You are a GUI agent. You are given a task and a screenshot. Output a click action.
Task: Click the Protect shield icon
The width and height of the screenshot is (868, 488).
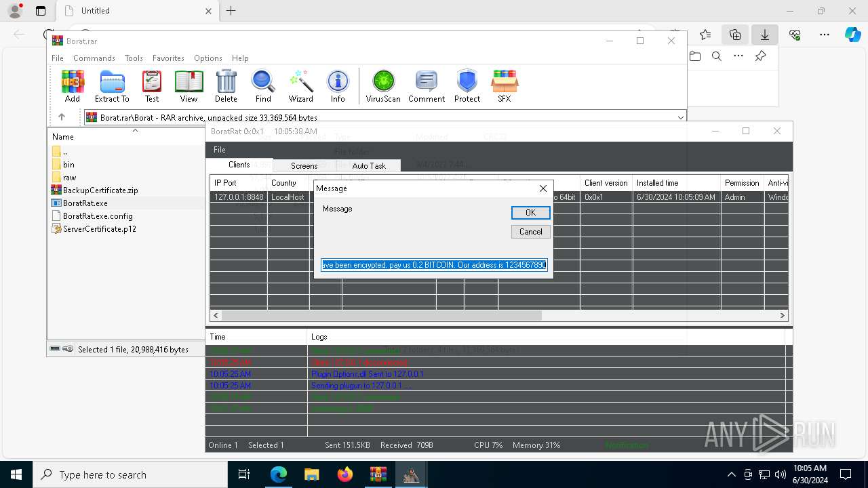(x=467, y=86)
